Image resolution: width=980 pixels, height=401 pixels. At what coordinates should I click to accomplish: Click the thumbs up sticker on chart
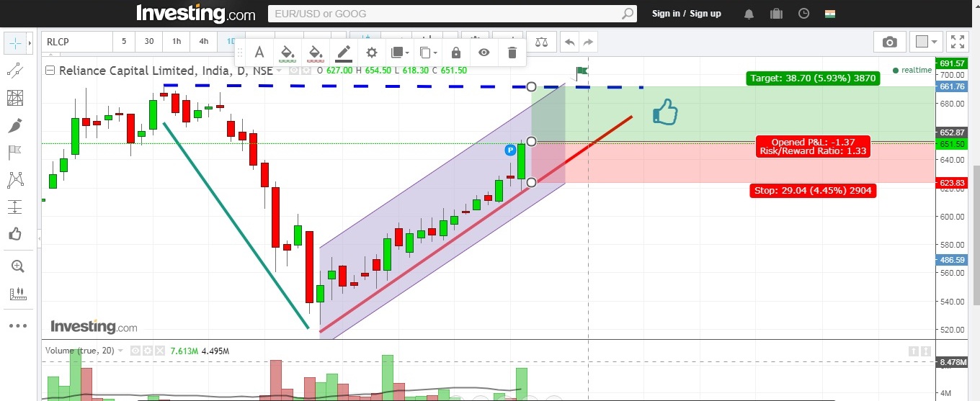click(665, 112)
